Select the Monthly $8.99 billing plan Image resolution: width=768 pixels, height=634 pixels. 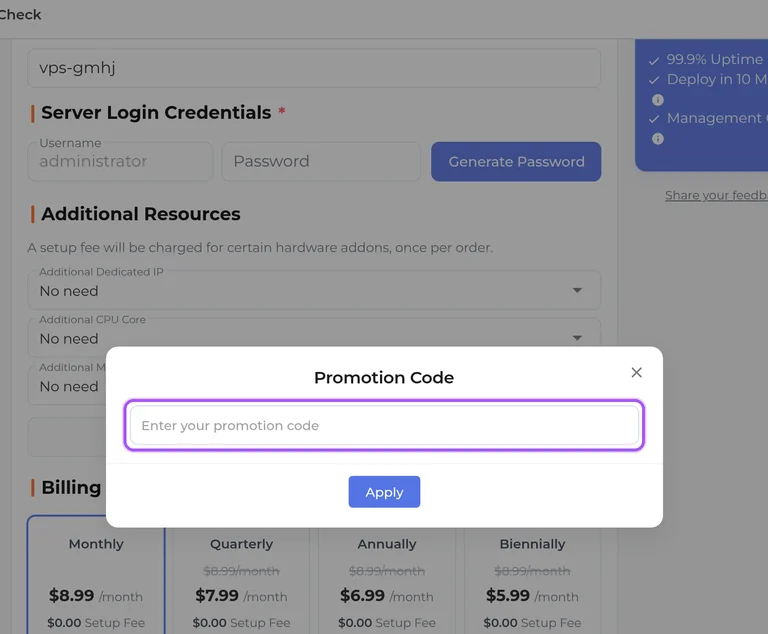[96, 574]
